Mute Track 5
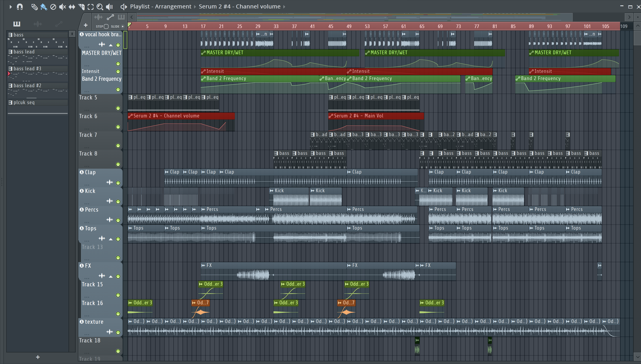641x364 pixels. click(x=118, y=108)
